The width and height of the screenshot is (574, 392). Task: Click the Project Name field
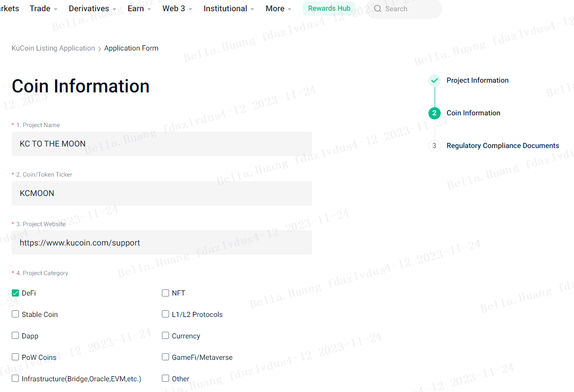pos(162,144)
